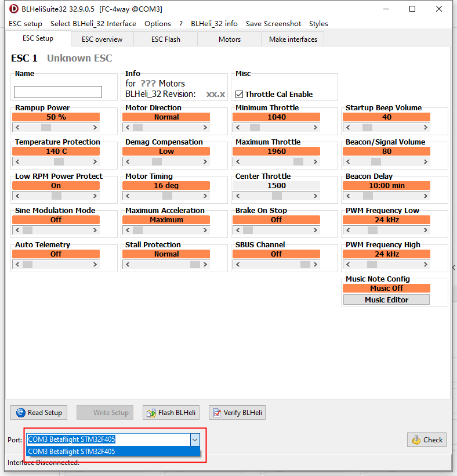Click the Flash BLHeli chip icon

coord(151,413)
